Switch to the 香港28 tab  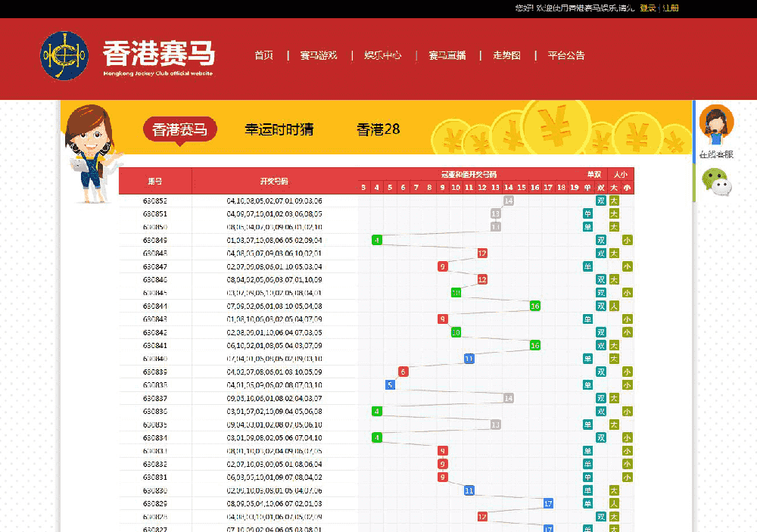378,129
